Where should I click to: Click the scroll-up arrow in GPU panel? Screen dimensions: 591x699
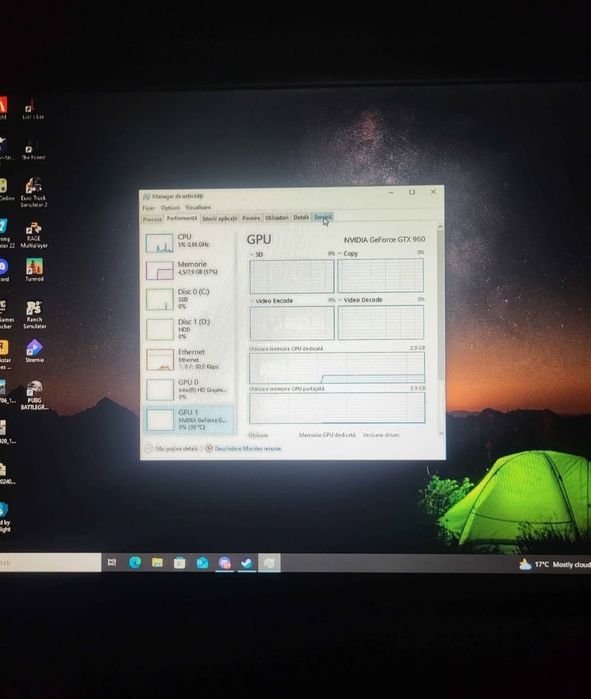click(440, 227)
